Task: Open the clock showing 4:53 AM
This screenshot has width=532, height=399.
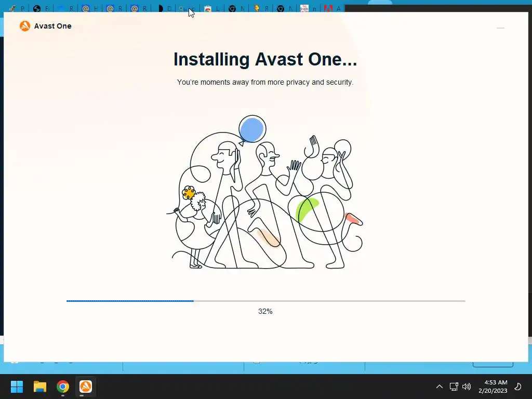Action: coord(493,387)
